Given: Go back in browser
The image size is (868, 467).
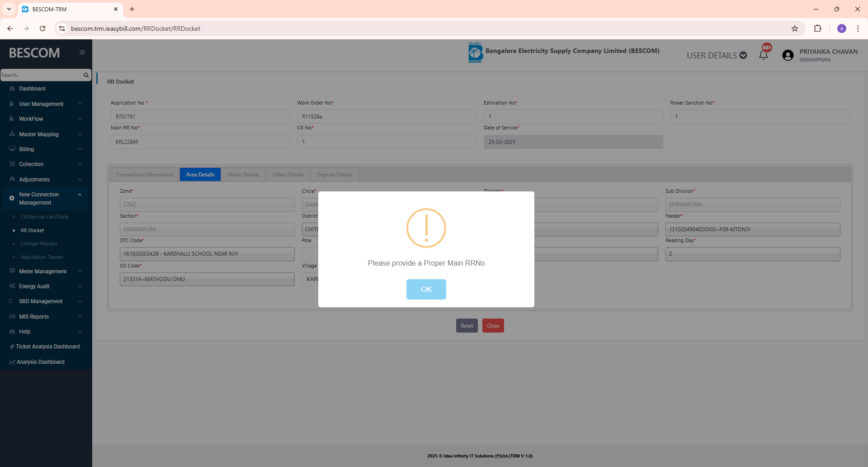Looking at the screenshot, I should (10, 29).
